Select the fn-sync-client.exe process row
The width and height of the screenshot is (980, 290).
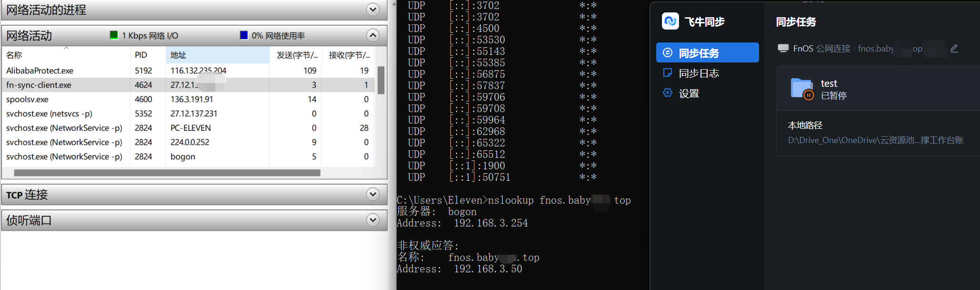coord(189,85)
